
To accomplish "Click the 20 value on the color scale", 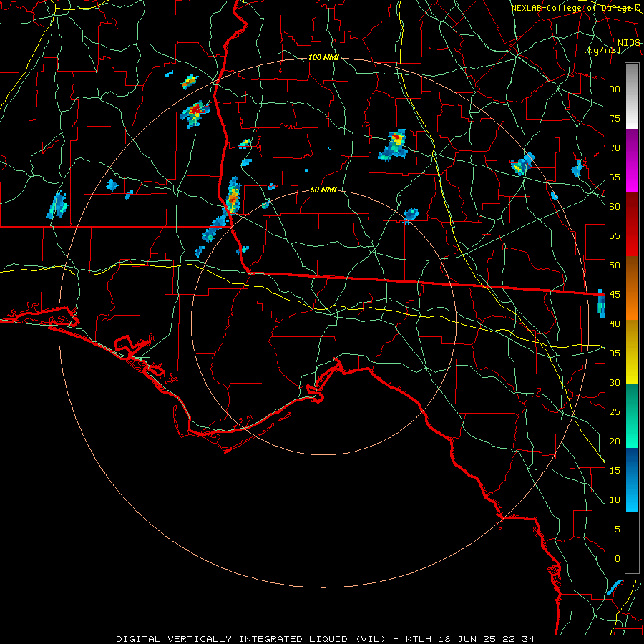I will (x=615, y=441).
